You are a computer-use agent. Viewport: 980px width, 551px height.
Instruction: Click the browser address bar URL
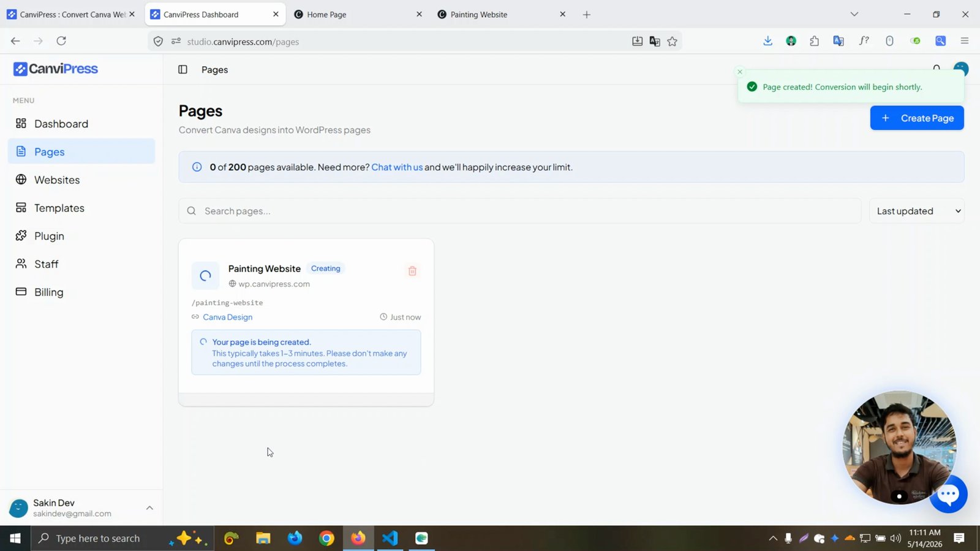click(243, 42)
